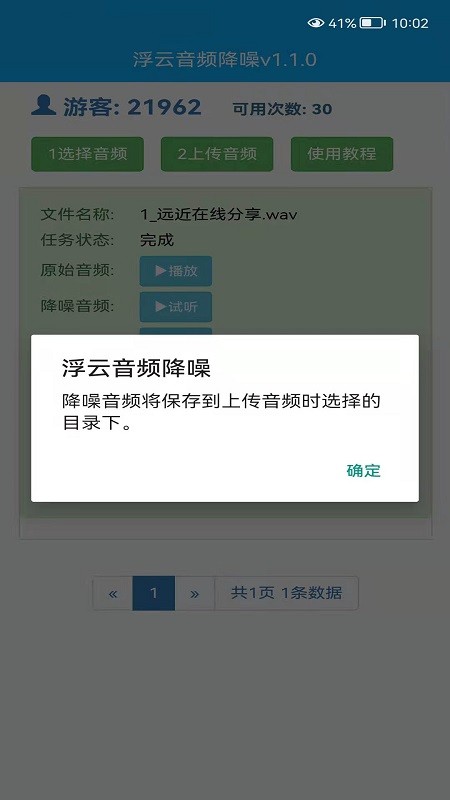The height and width of the screenshot is (800, 450).
Task: Click the file name 1_远近在线分享.wav
Action: pos(219,214)
